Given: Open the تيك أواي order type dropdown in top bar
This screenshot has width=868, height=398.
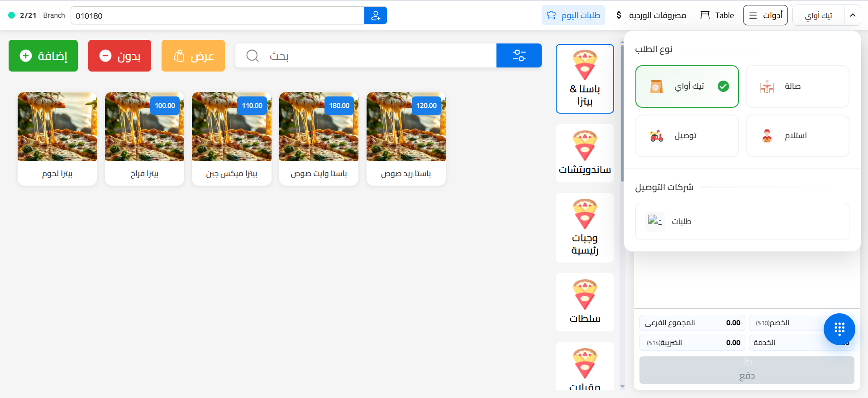Looking at the screenshot, I should click(819, 15).
